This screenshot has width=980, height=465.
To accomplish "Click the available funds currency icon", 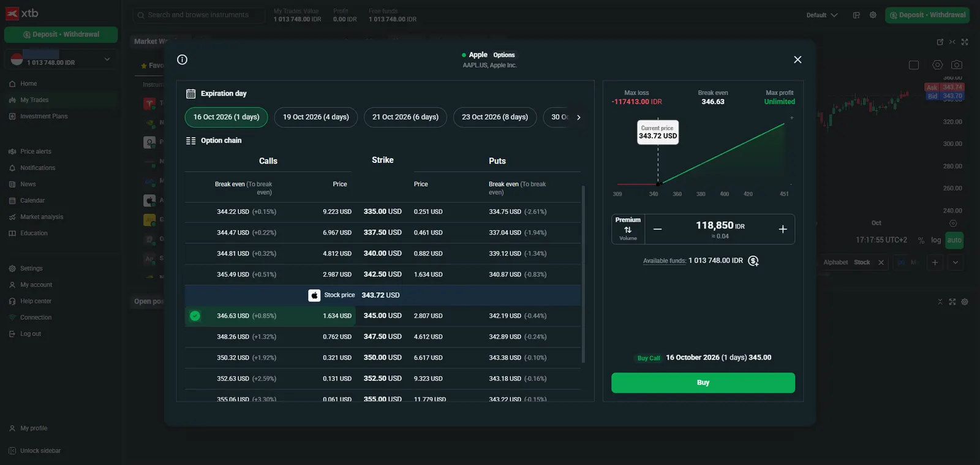I will (753, 261).
